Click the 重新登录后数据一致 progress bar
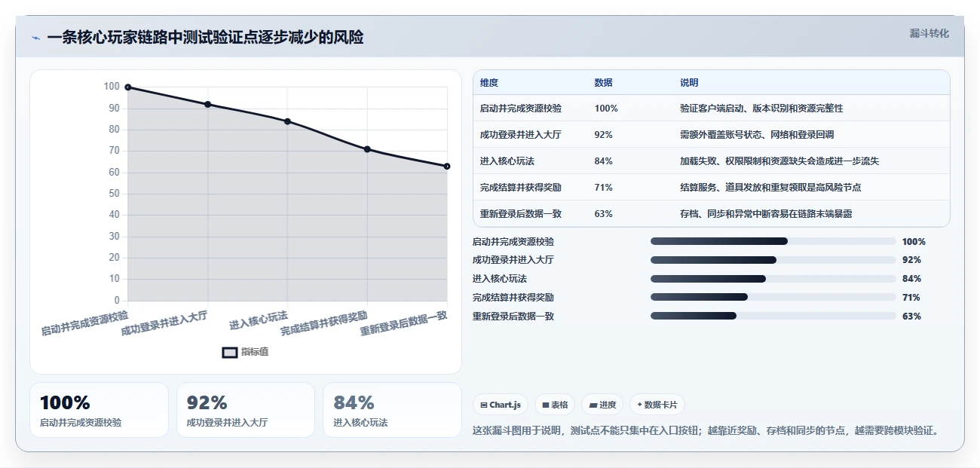Image resolution: width=980 pixels, height=468 pixels. click(x=773, y=317)
